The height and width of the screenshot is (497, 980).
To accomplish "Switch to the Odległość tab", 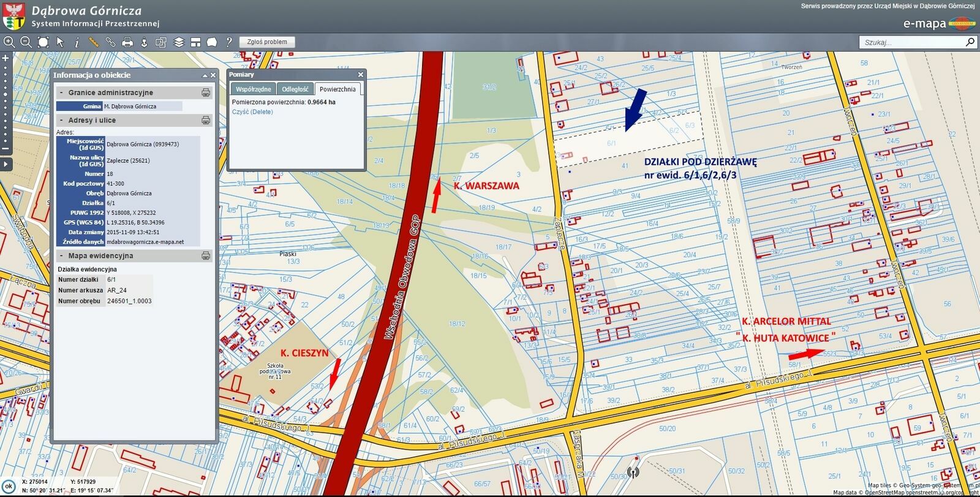I will click(295, 89).
